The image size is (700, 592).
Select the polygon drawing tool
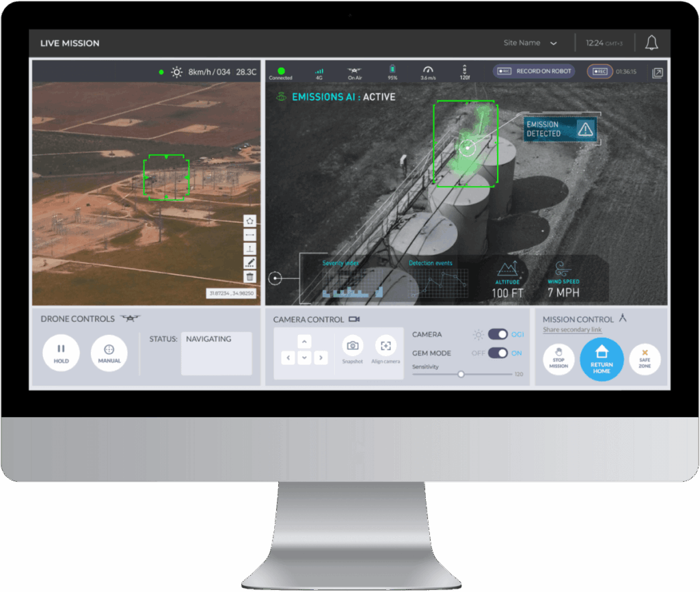[x=250, y=221]
